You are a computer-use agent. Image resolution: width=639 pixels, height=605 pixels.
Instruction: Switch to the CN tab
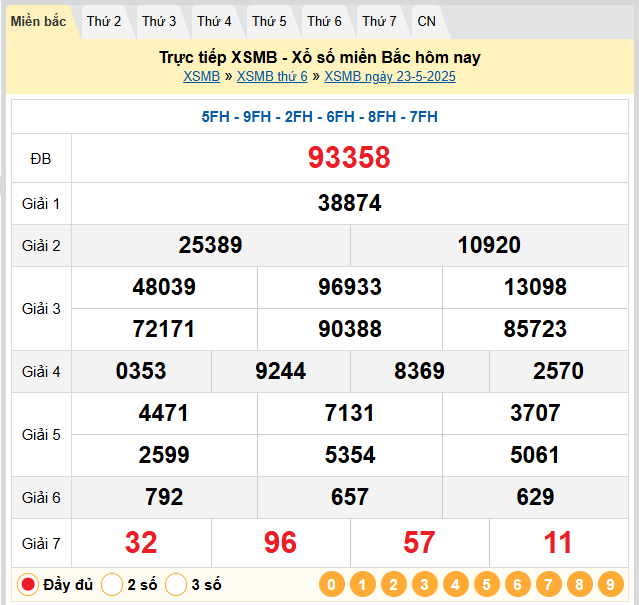(x=426, y=21)
